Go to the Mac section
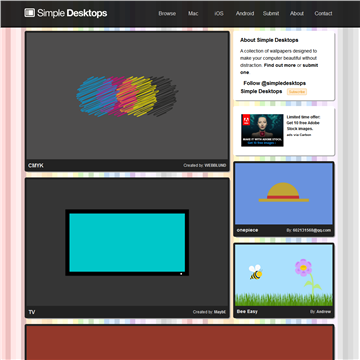This screenshot has height=360, width=360. [x=193, y=14]
